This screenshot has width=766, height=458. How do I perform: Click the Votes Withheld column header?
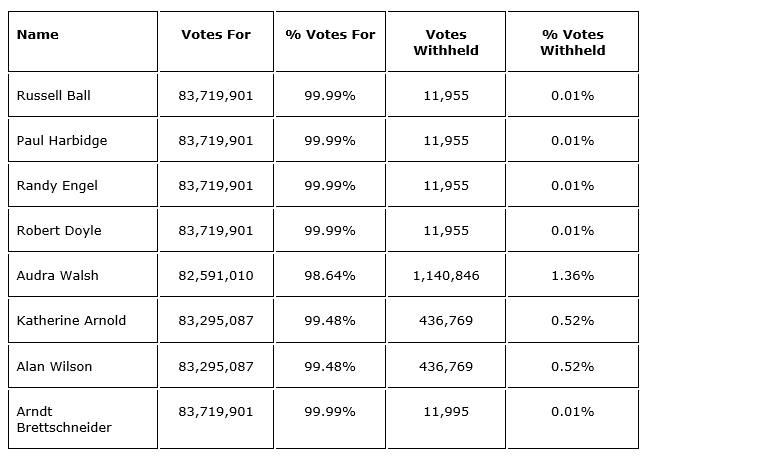446,42
